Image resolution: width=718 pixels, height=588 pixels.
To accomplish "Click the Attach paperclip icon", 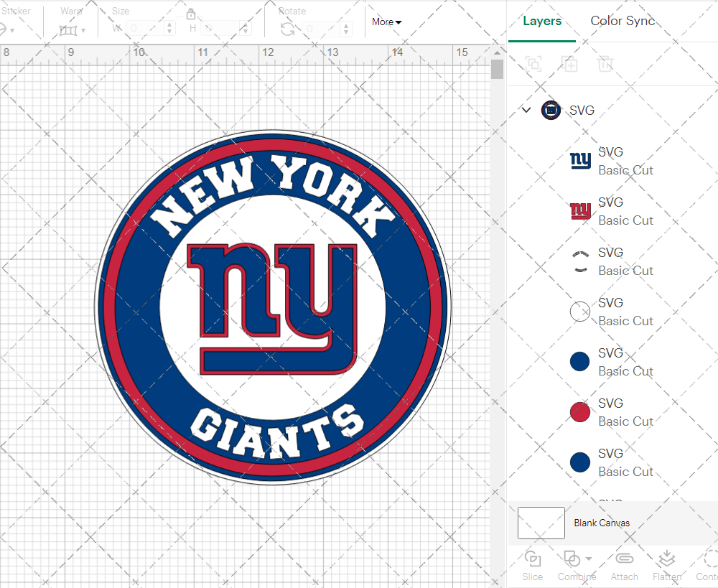I will [624, 559].
